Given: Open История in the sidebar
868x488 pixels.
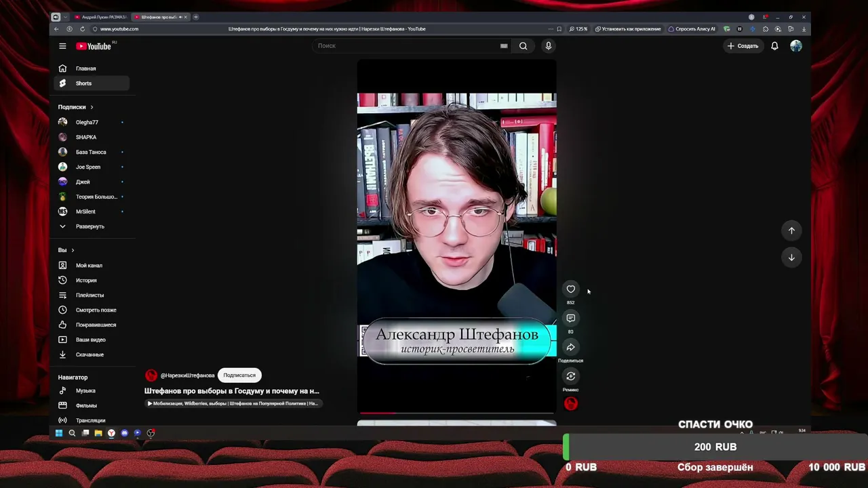Looking at the screenshot, I should (92, 281).
